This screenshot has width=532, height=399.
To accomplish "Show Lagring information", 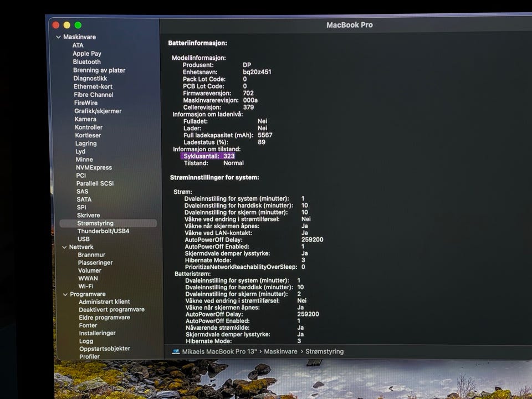I will [x=86, y=144].
